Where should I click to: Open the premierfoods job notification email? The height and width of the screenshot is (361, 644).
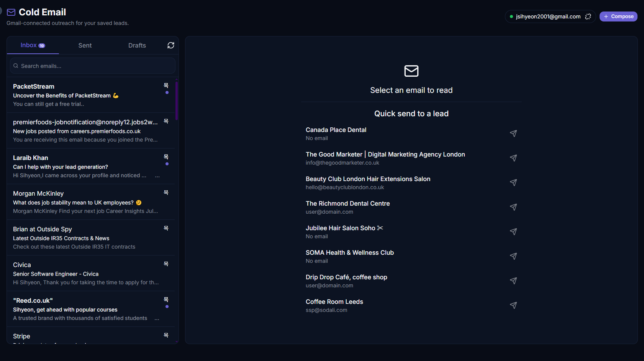[91, 130]
